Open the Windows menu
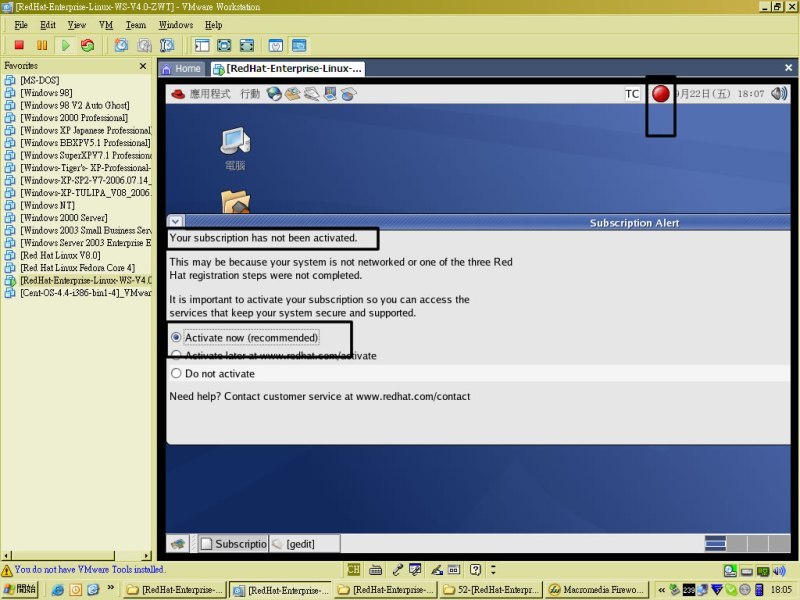Image resolution: width=800 pixels, height=600 pixels. click(176, 25)
